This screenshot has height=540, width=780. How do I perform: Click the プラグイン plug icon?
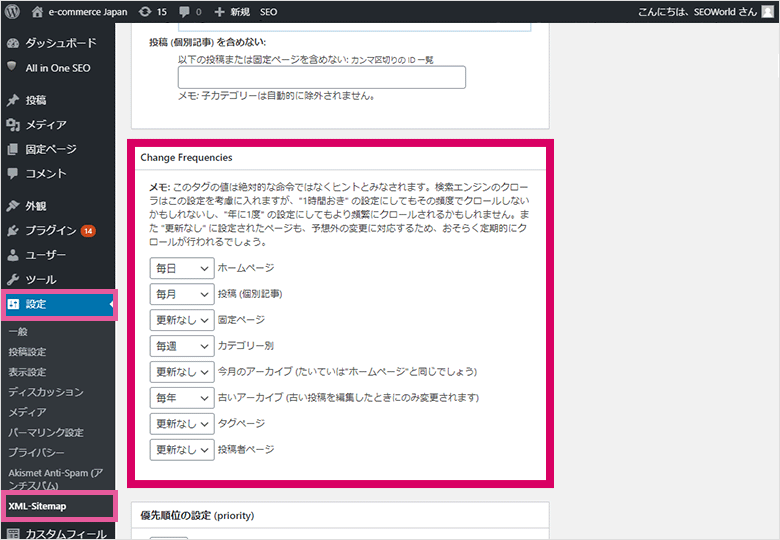13,230
